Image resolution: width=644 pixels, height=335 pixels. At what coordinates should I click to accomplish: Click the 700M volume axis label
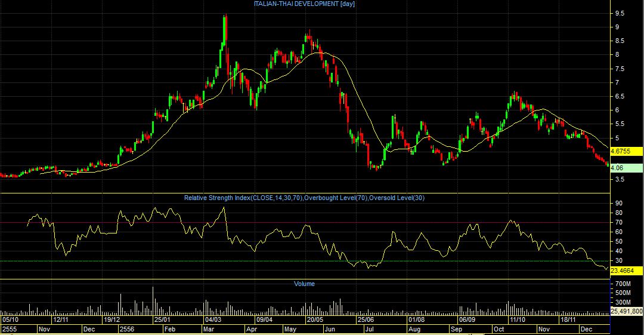pos(623,284)
